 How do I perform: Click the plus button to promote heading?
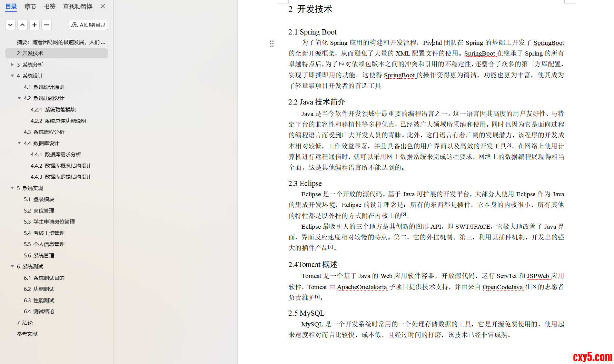point(34,25)
